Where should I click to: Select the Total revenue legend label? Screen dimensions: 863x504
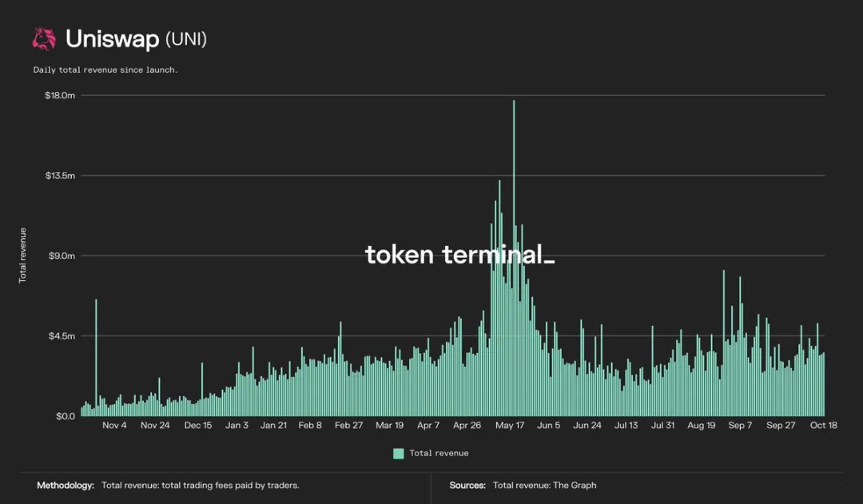439,454
